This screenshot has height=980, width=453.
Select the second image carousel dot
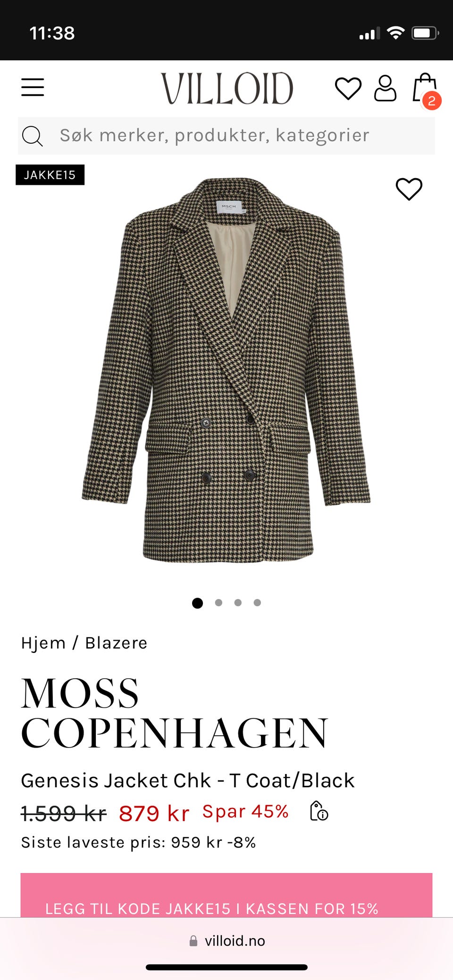pyautogui.click(x=218, y=602)
